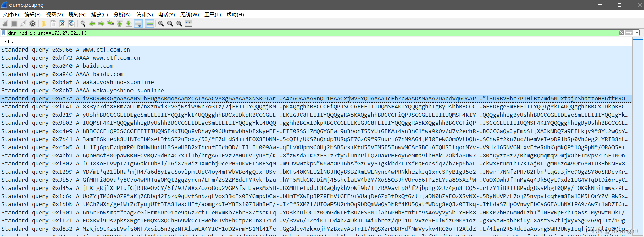Select query 0xa040 A baidu.com row
This screenshot has height=237, width=644.
pyautogui.click(x=316, y=66)
